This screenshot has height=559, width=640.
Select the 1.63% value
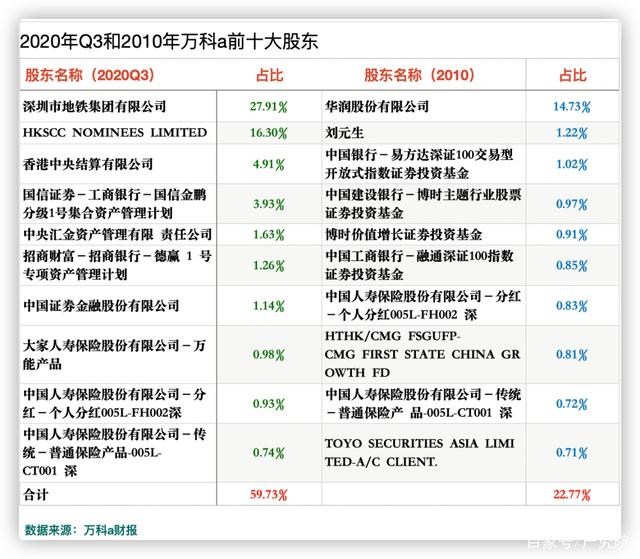pyautogui.click(x=269, y=235)
